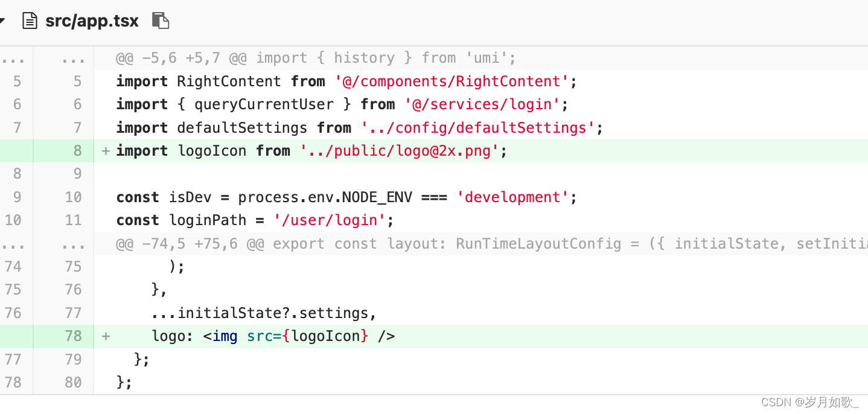868x414 pixels.
Task: Click the '../public/logo@2x.png' string
Action: click(400, 151)
